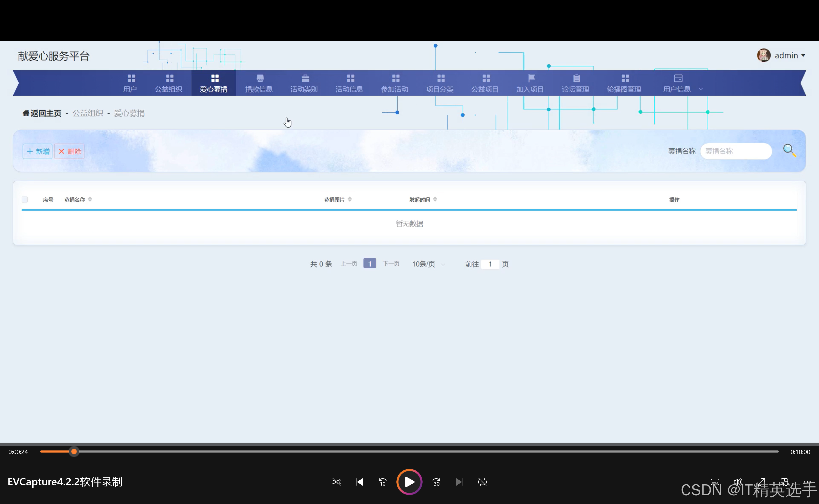Rewind 10 seconds
819x504 pixels.
382,482
